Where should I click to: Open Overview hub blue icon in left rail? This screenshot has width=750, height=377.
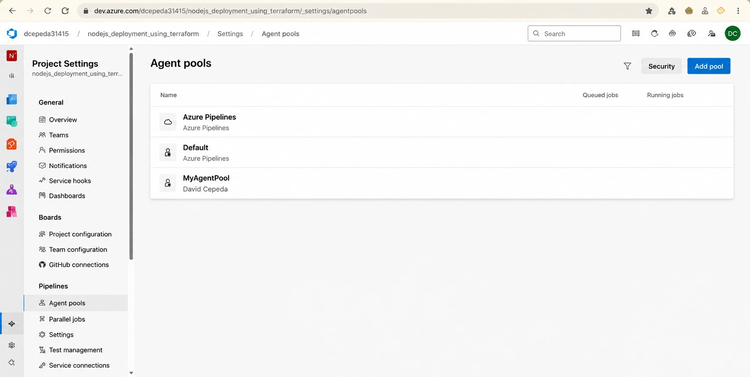tap(11, 100)
